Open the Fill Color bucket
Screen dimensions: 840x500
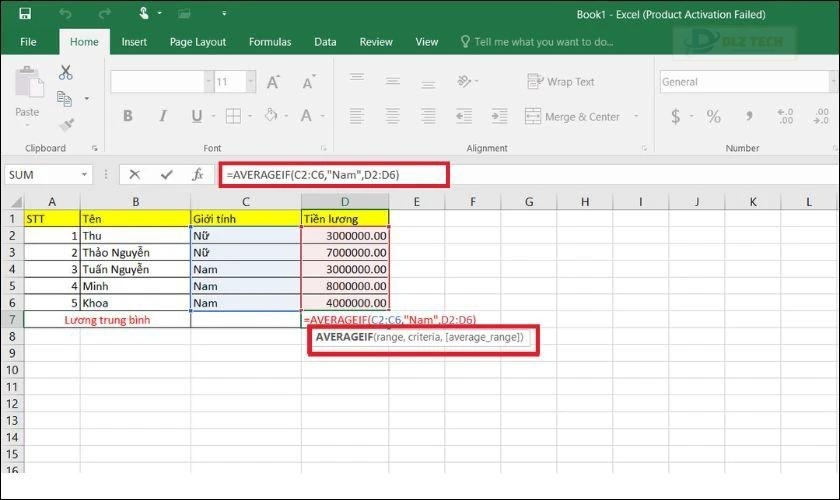coord(270,117)
